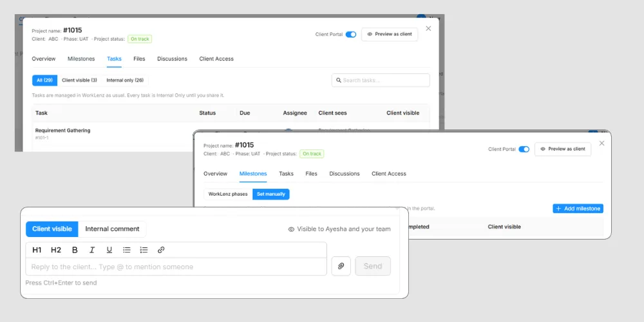644x322 pixels.
Task: Click Preview as client in Tasks window
Action: [390, 34]
